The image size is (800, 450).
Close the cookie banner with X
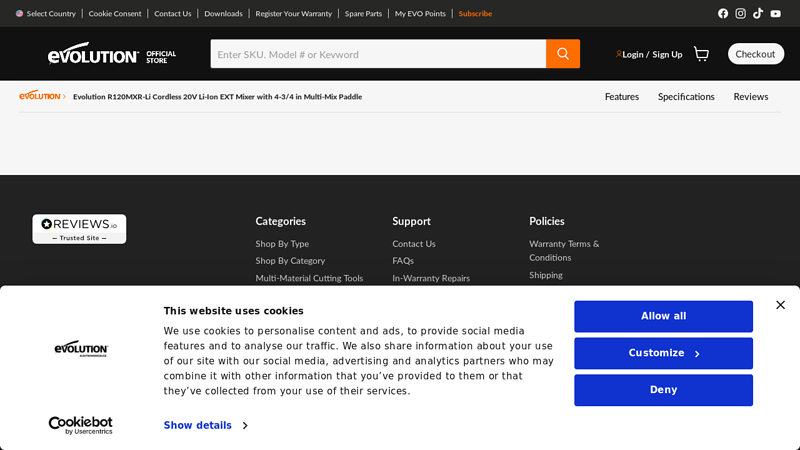[x=780, y=305]
